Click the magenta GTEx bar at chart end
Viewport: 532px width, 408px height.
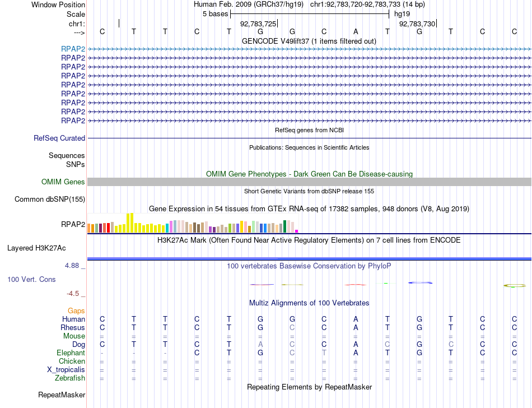[297, 231]
